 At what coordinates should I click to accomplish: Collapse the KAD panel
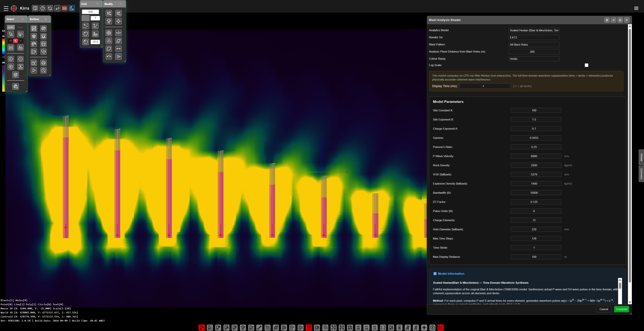pyautogui.click(x=97, y=4)
